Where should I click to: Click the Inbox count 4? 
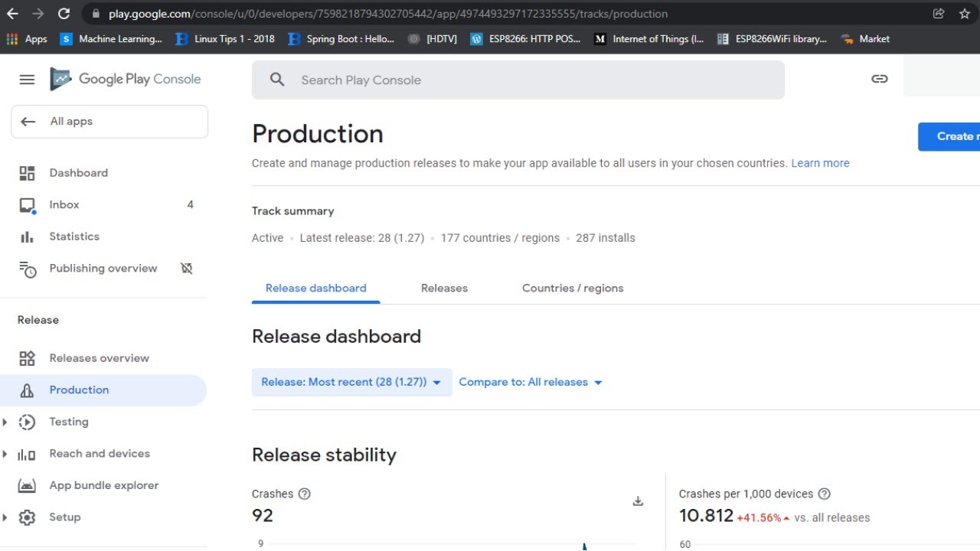click(x=191, y=205)
